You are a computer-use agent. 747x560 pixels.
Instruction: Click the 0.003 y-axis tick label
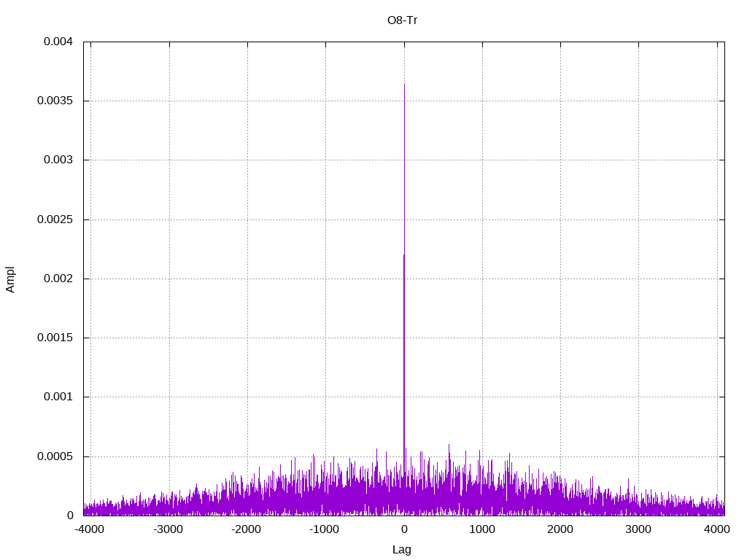tap(58, 160)
